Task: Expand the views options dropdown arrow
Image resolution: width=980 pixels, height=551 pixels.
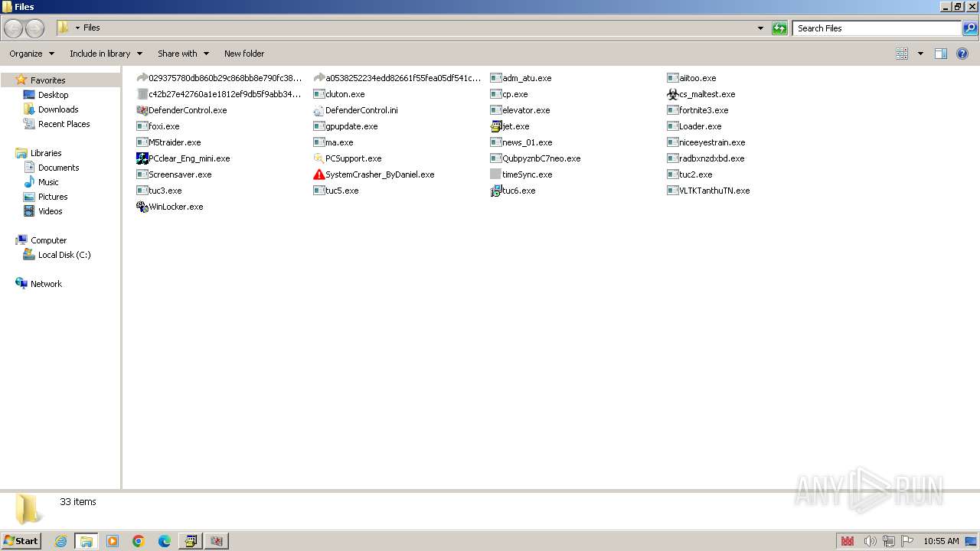Action: click(x=920, y=54)
